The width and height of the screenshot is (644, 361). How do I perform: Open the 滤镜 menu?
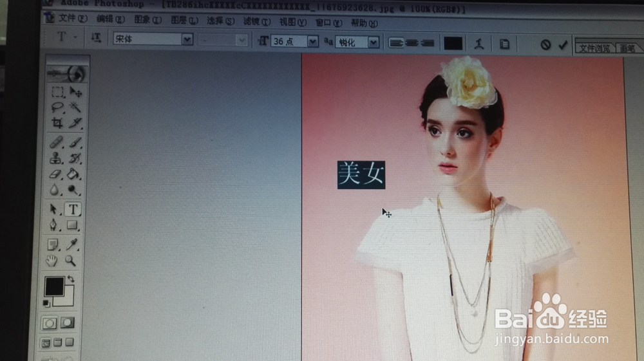[257, 21]
